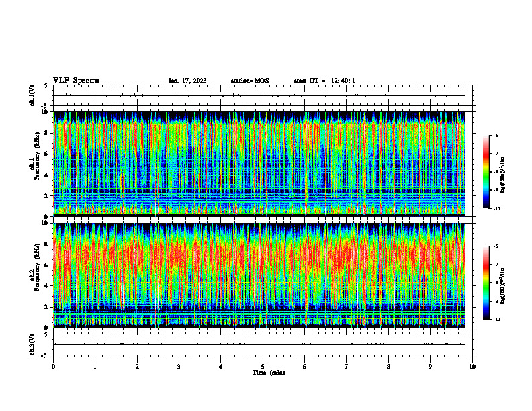Click the 'Time (min)' x-axis label
This screenshot has height=411, width=532.
[269, 373]
